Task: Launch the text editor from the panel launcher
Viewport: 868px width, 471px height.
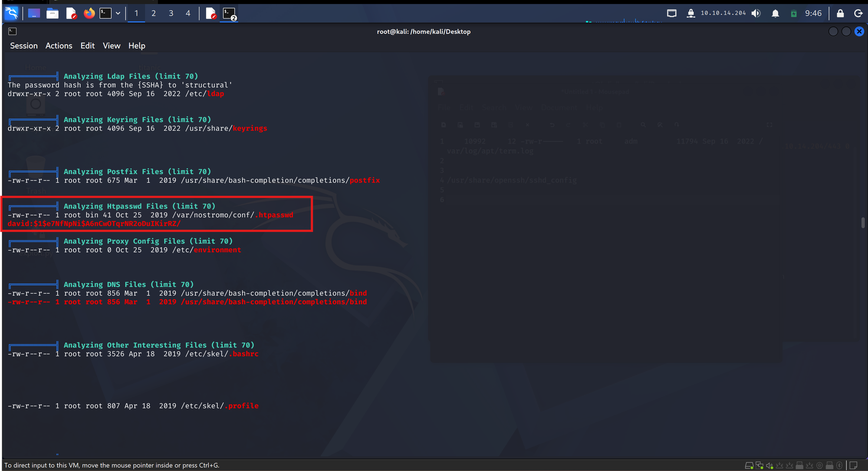Action: (x=71, y=13)
